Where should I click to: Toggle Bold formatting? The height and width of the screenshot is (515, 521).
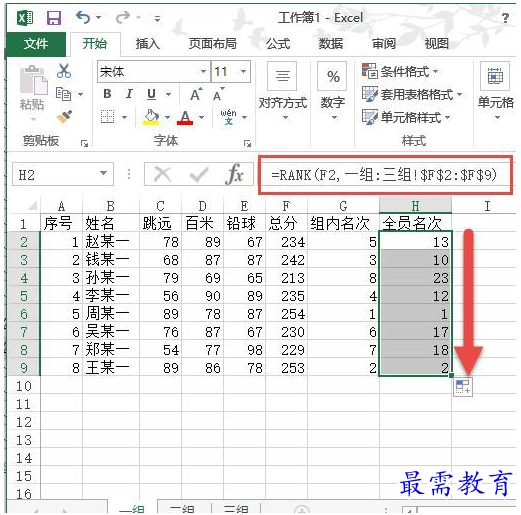click(107, 94)
